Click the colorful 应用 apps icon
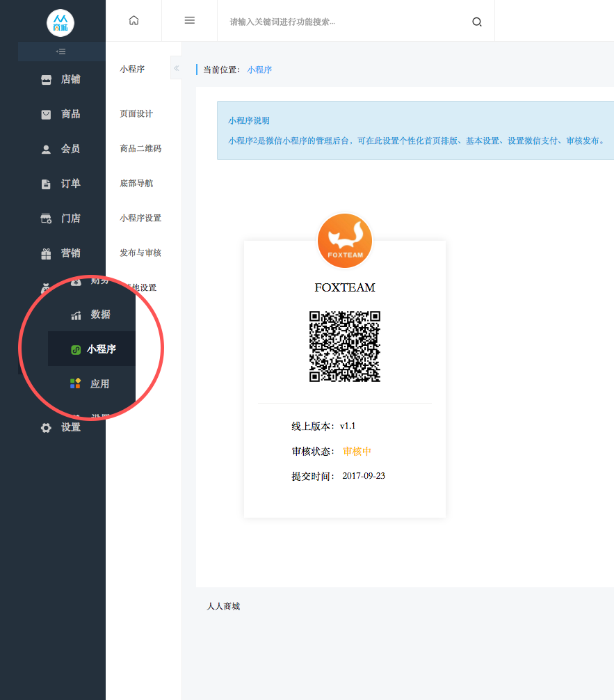Screen dimensions: 614x700 (75, 383)
